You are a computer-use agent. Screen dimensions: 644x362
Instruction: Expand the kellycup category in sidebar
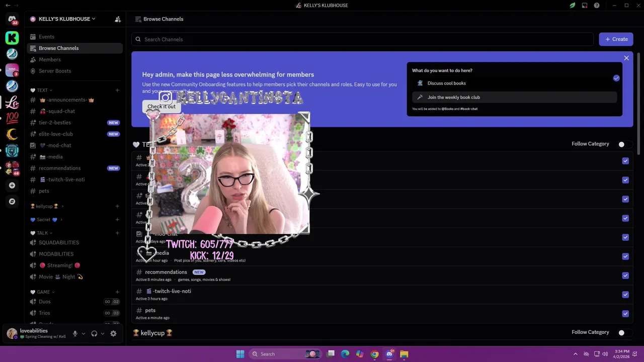point(47,206)
